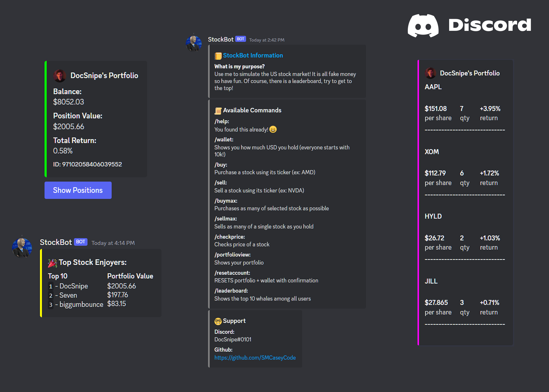Click the +0.71% return value

(489, 303)
